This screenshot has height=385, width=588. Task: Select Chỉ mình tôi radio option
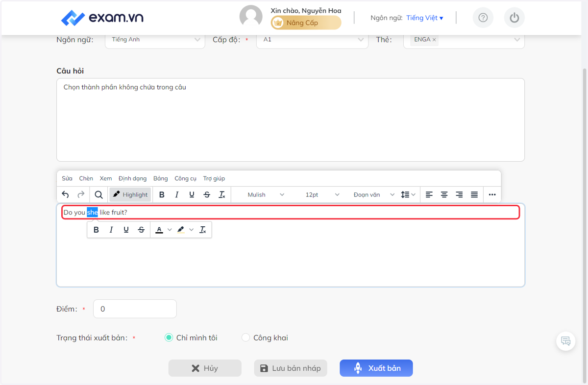tap(169, 337)
